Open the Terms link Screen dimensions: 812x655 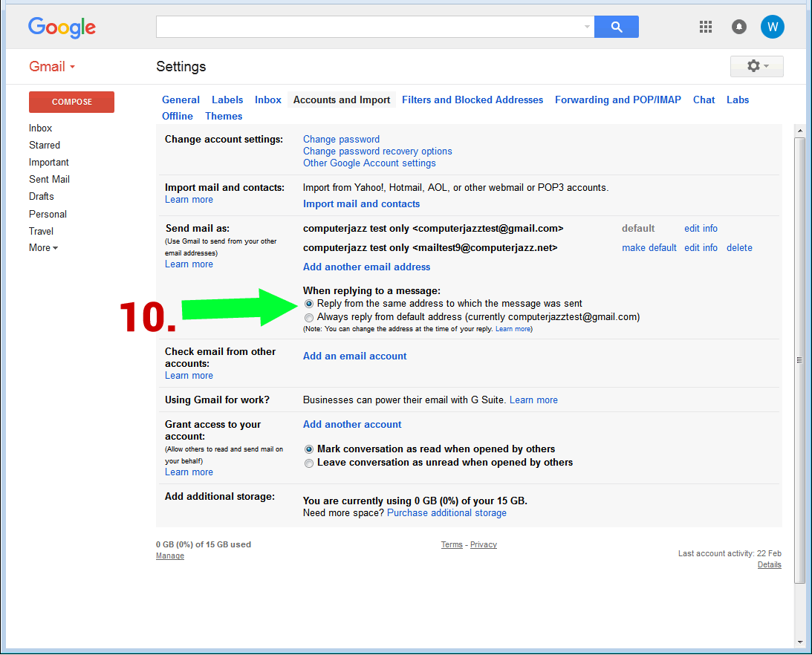pos(452,544)
